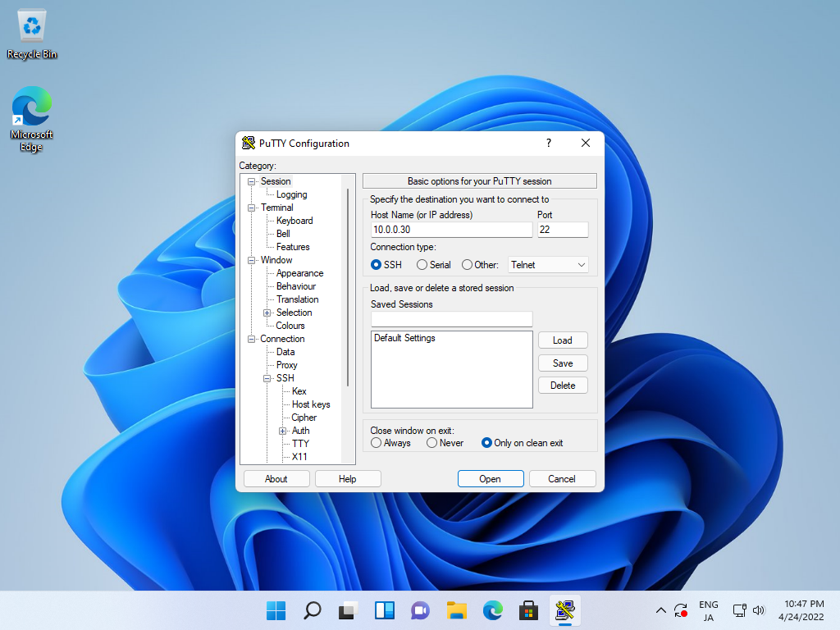
Task: Collapse the Terminal category tree
Action: [x=253, y=207]
